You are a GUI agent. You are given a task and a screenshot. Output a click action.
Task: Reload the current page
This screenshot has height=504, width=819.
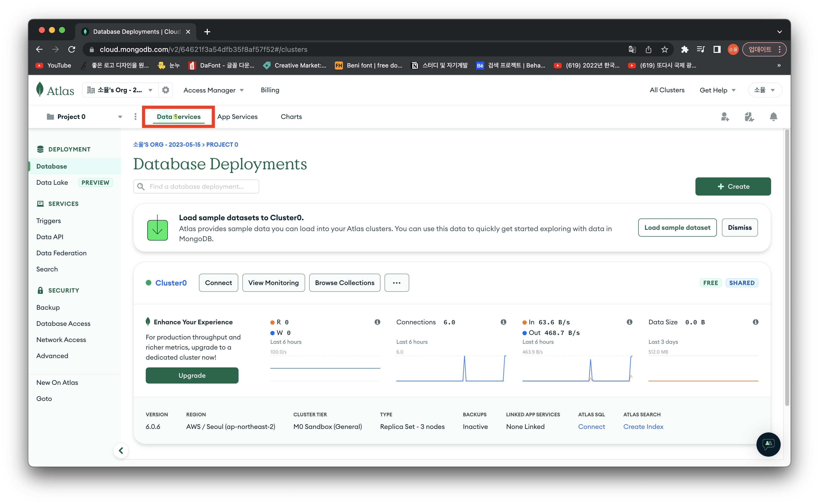pyautogui.click(x=72, y=49)
